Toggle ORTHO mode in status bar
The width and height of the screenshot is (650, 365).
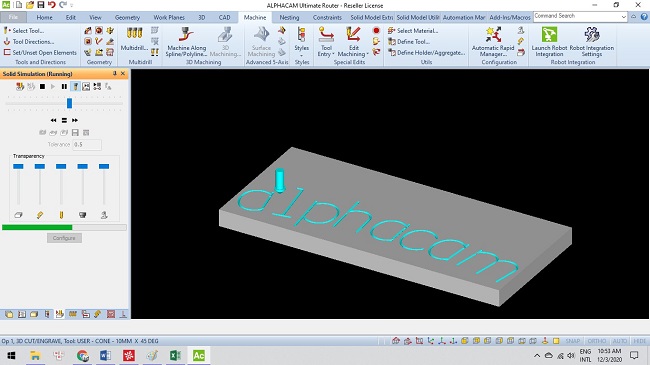[597, 341]
